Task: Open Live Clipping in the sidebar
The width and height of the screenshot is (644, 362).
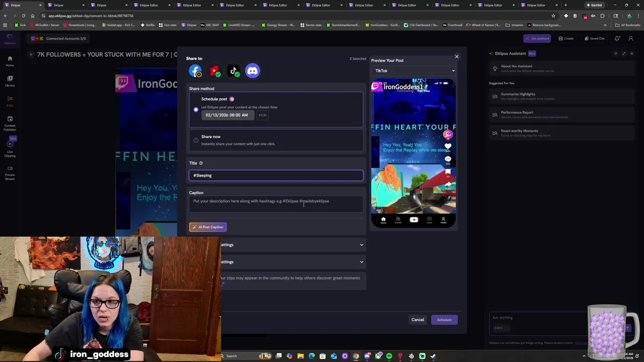Action: pyautogui.click(x=10, y=149)
